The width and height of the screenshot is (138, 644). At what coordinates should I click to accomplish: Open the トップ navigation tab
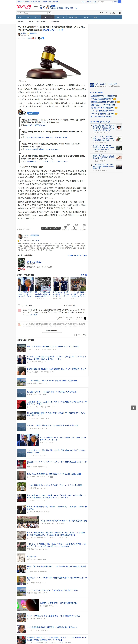[x=20, y=17]
